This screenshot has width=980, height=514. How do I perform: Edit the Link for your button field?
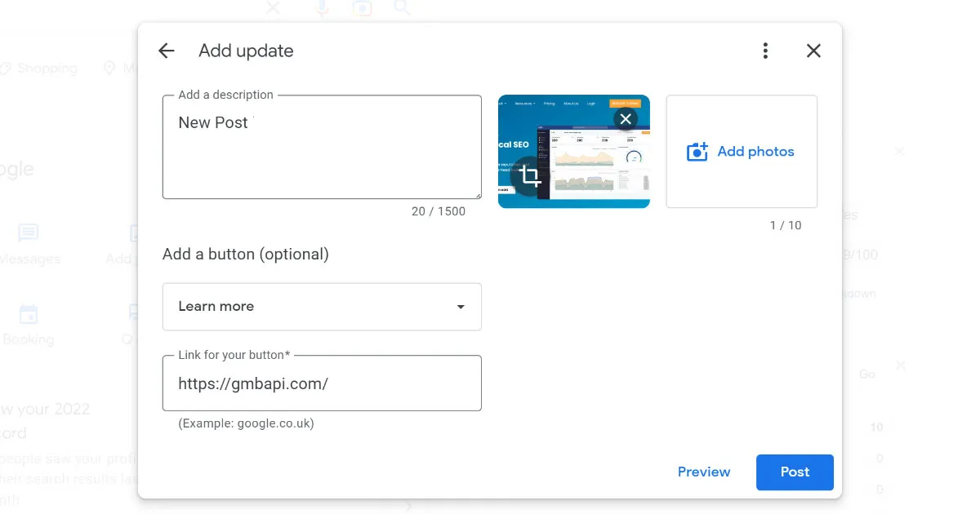(322, 383)
